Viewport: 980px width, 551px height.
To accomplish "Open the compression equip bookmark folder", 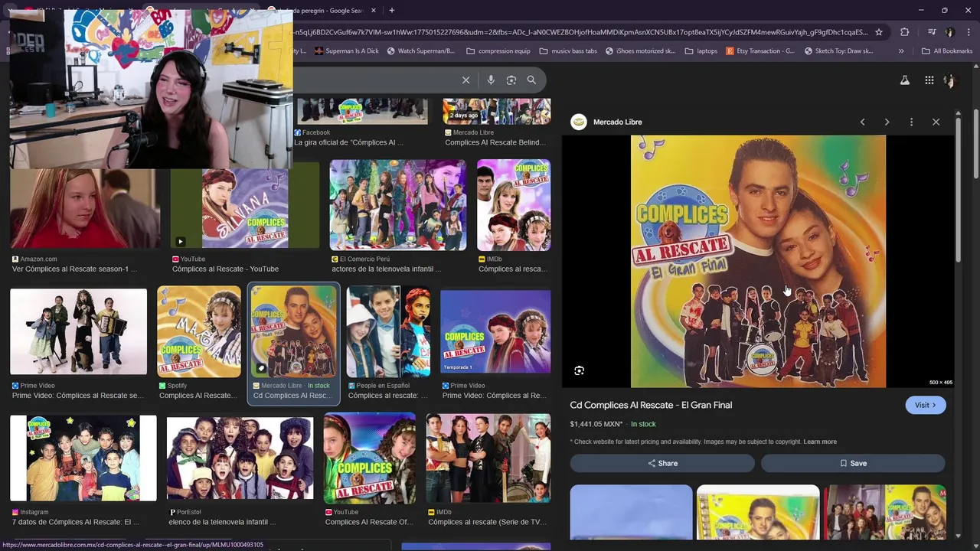I will point(498,51).
